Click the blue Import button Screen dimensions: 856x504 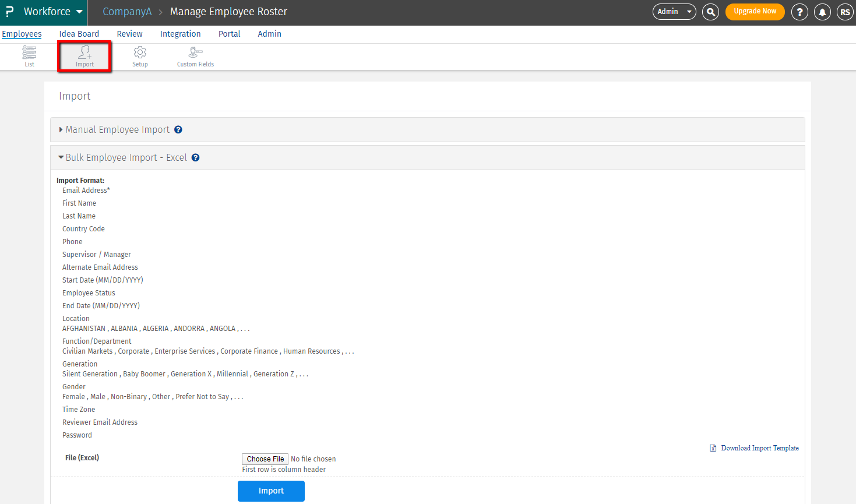coord(271,491)
